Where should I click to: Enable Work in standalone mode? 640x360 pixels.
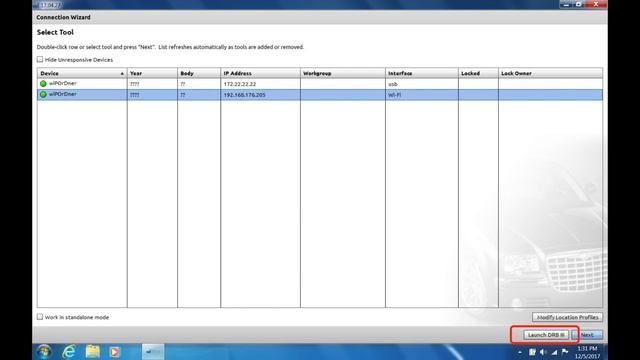(40, 317)
